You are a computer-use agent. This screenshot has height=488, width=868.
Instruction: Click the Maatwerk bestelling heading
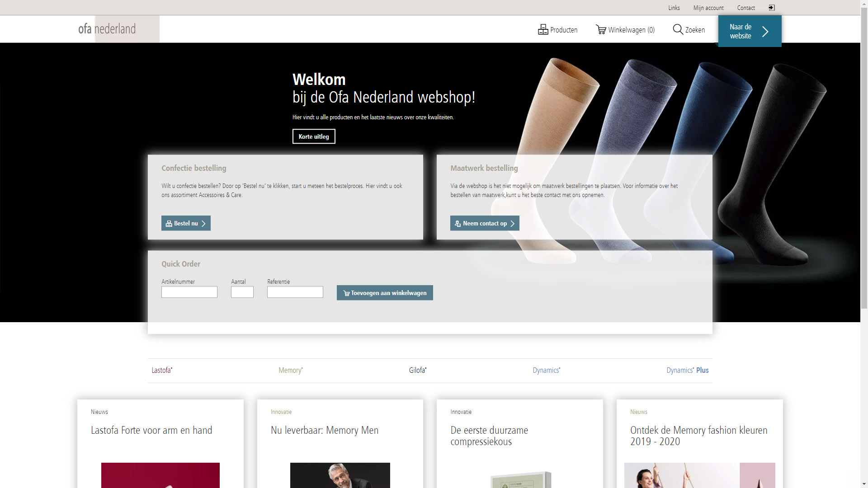[x=484, y=168]
